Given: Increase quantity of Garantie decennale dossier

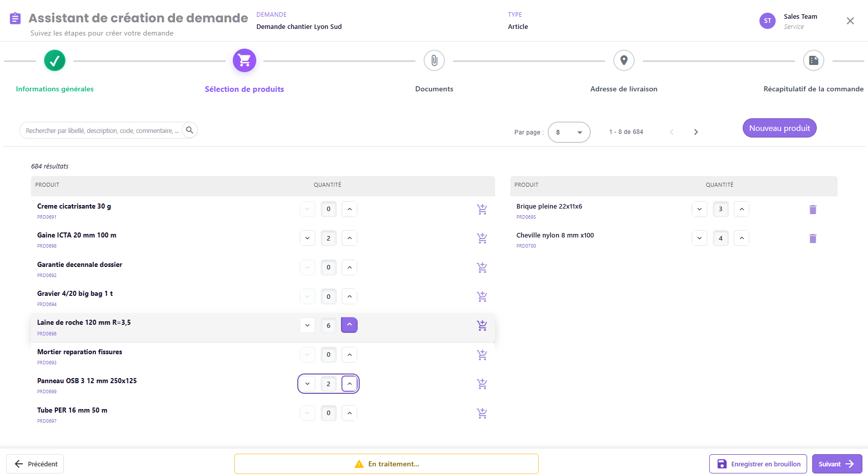Looking at the screenshot, I should click(x=350, y=267).
